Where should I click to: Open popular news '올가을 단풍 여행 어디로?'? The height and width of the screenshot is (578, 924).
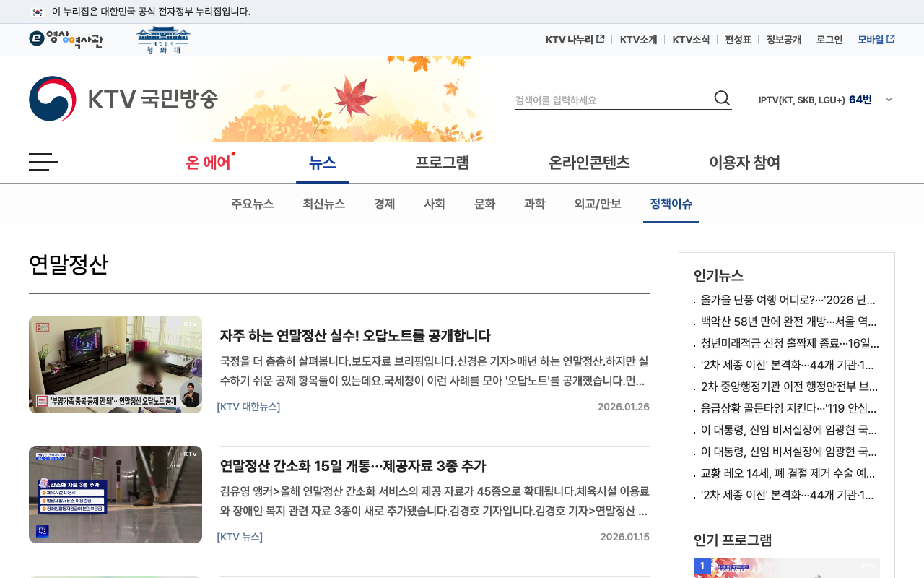click(x=788, y=300)
